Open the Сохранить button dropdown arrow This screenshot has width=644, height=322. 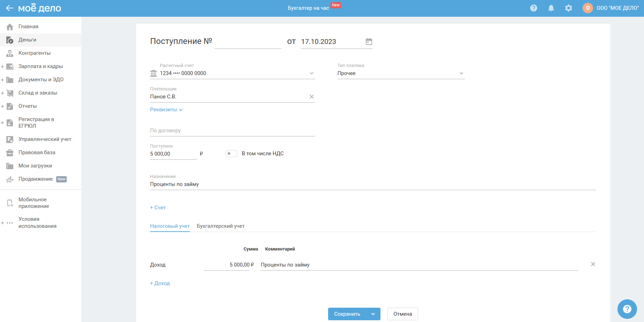pos(373,314)
